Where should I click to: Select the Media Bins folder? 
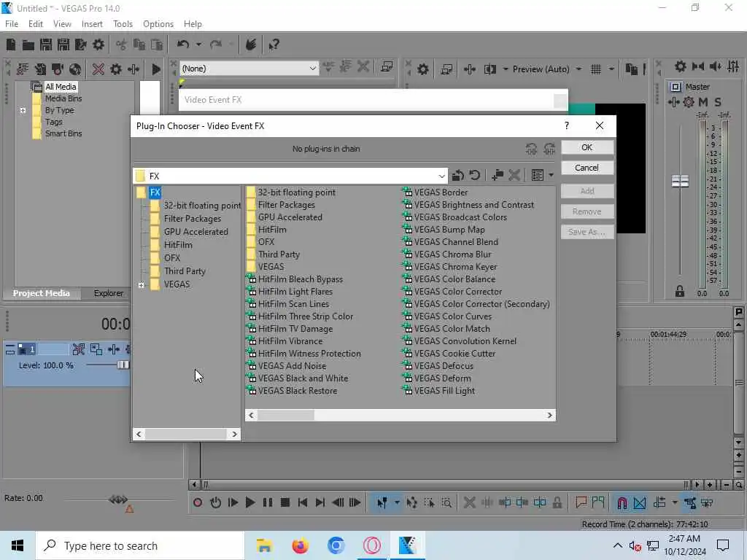(63, 98)
